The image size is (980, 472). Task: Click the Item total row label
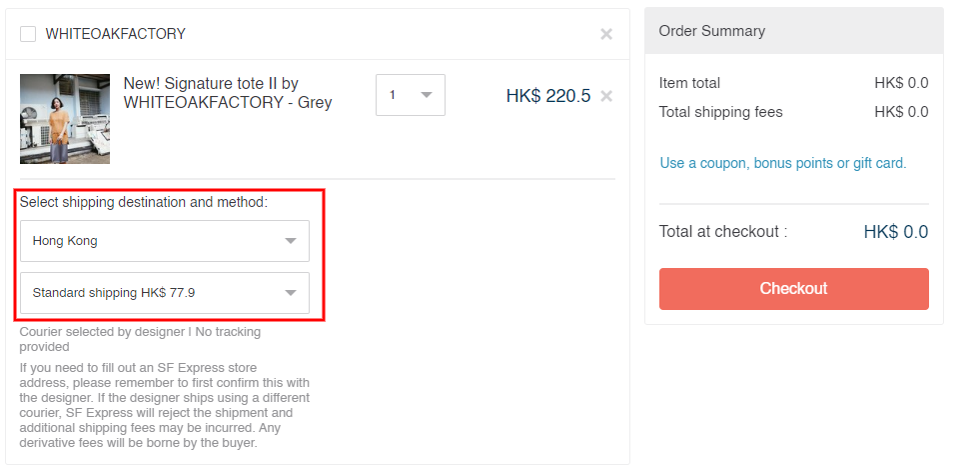(689, 83)
